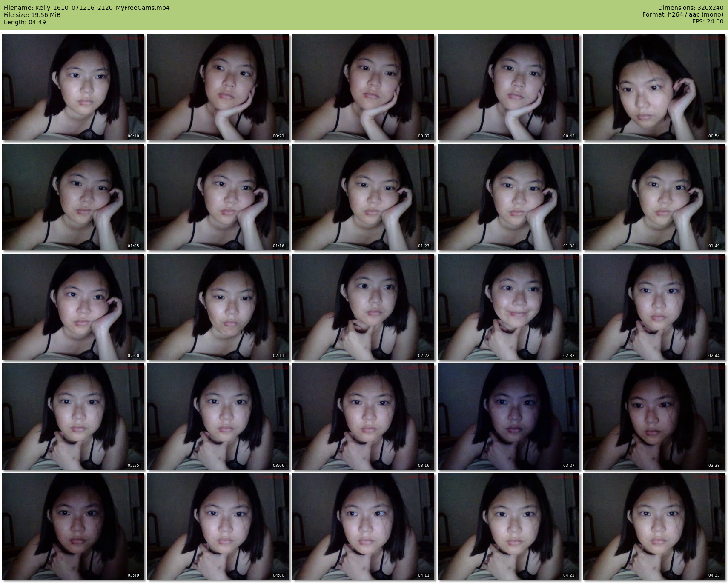The height and width of the screenshot is (583, 728).
Task: Click the "Length: 04:49" text
Action: tap(25, 22)
